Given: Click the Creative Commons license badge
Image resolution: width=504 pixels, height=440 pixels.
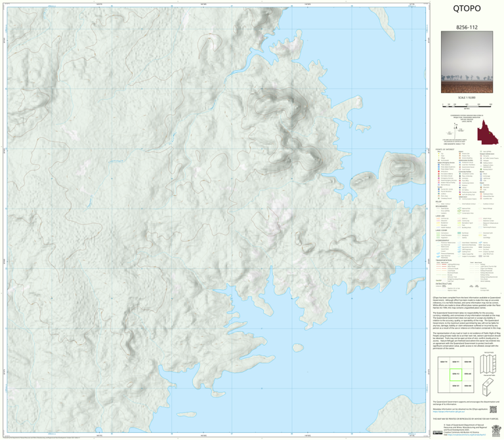Looking at the screenshot, I should pos(438,433).
